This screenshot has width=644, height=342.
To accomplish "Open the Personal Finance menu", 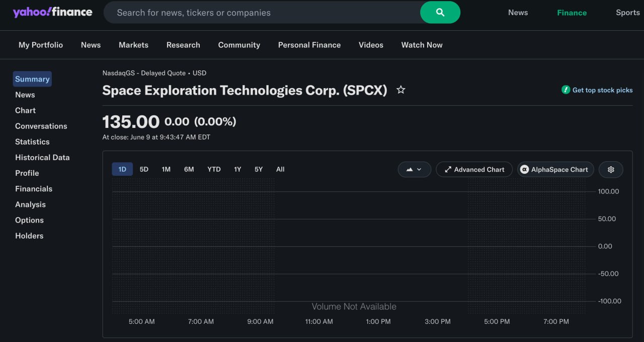I will 309,45.
